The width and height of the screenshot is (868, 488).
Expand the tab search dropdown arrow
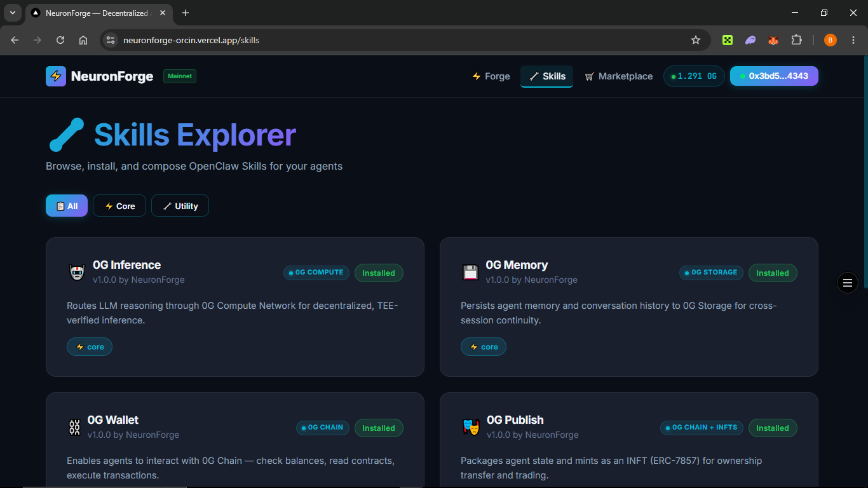[x=12, y=13]
